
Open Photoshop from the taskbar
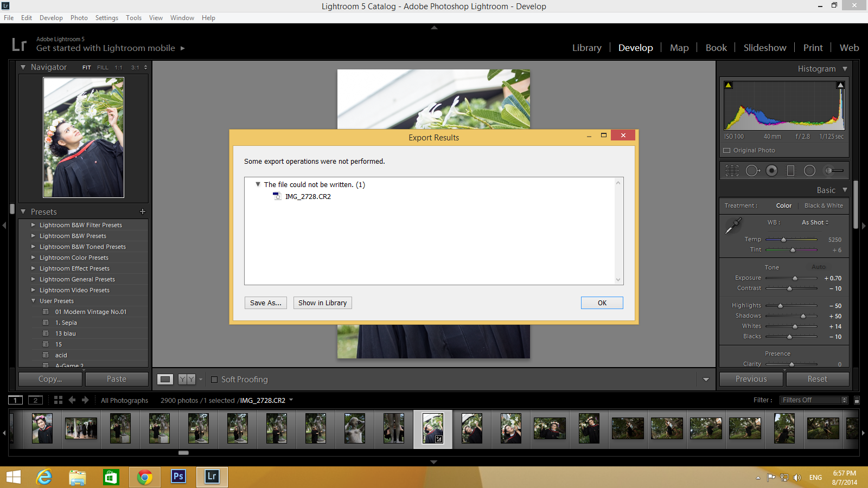(x=178, y=477)
